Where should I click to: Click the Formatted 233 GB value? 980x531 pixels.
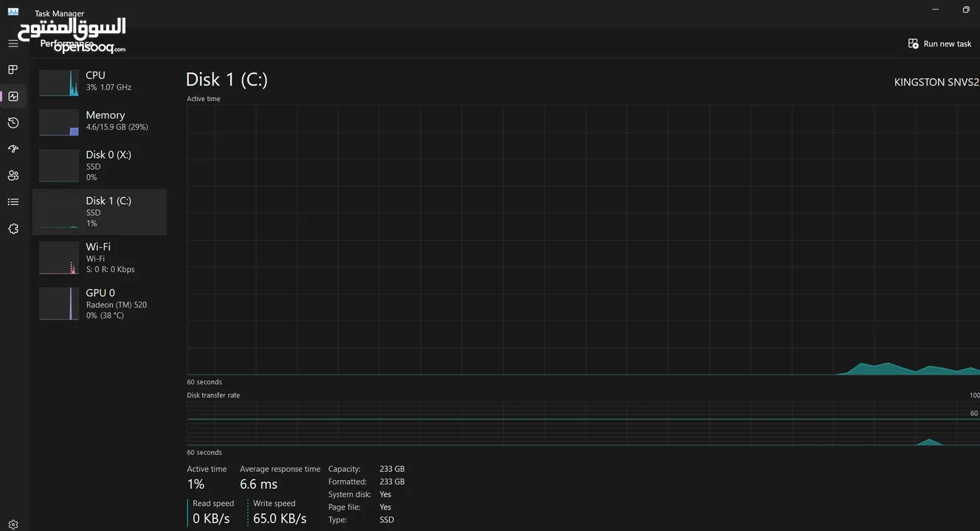(392, 482)
